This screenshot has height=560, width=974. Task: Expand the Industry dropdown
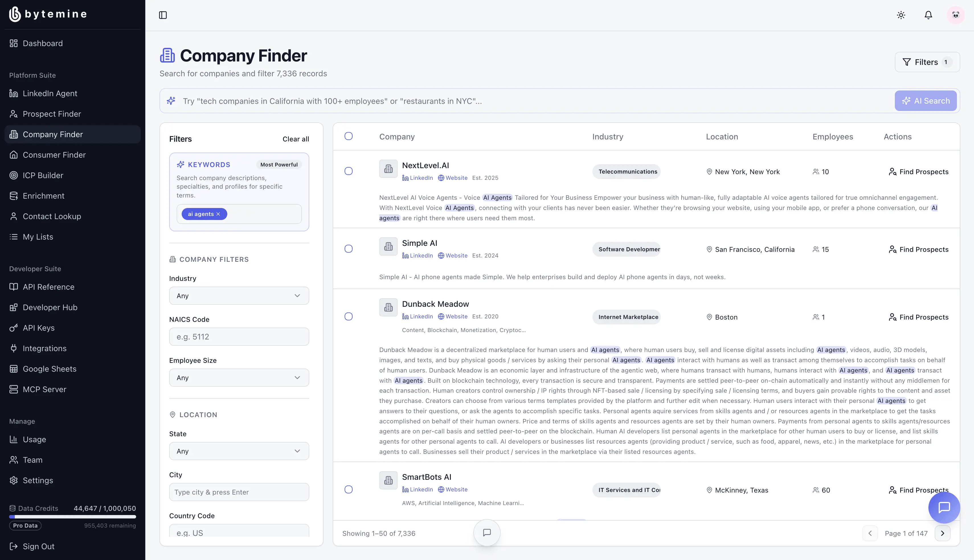[x=239, y=296]
